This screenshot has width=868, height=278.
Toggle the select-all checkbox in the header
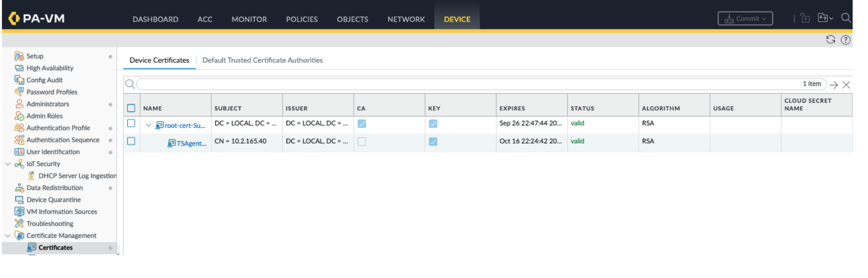click(x=131, y=108)
